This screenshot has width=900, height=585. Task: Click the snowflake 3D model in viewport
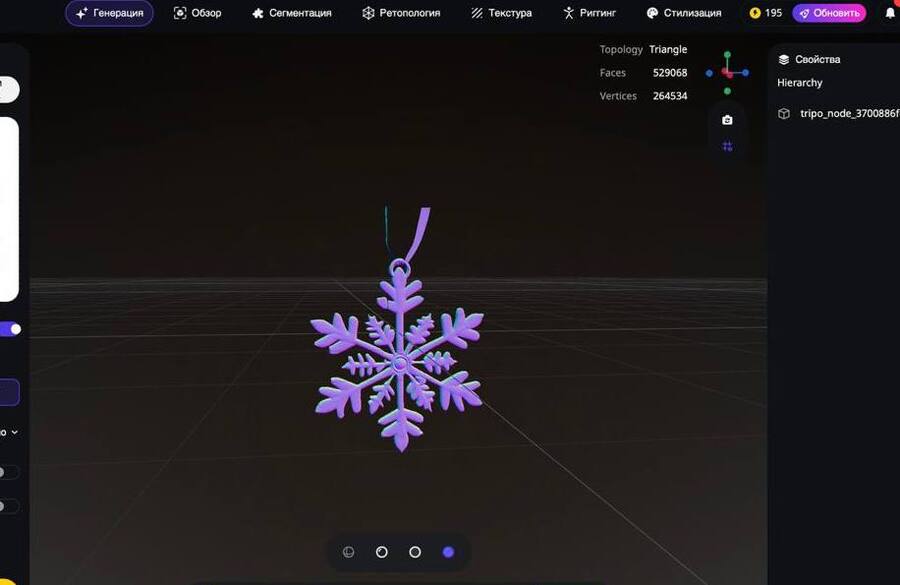[399, 363]
